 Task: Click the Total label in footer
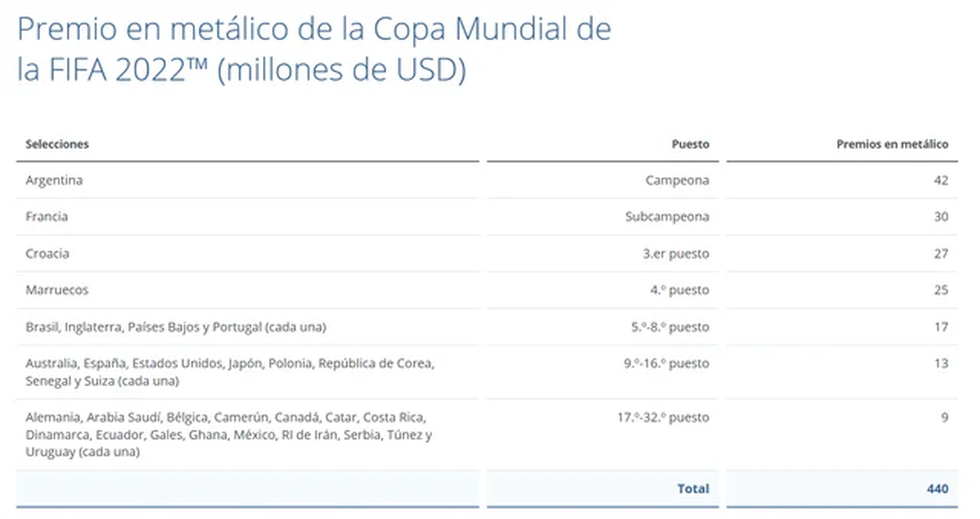tap(693, 489)
